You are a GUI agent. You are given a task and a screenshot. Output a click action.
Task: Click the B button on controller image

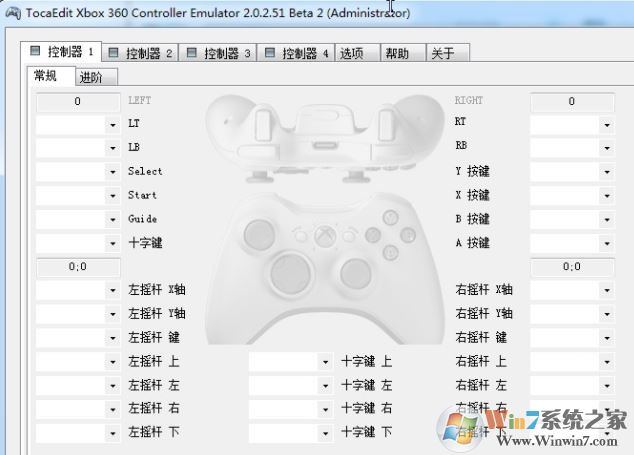pos(408,235)
